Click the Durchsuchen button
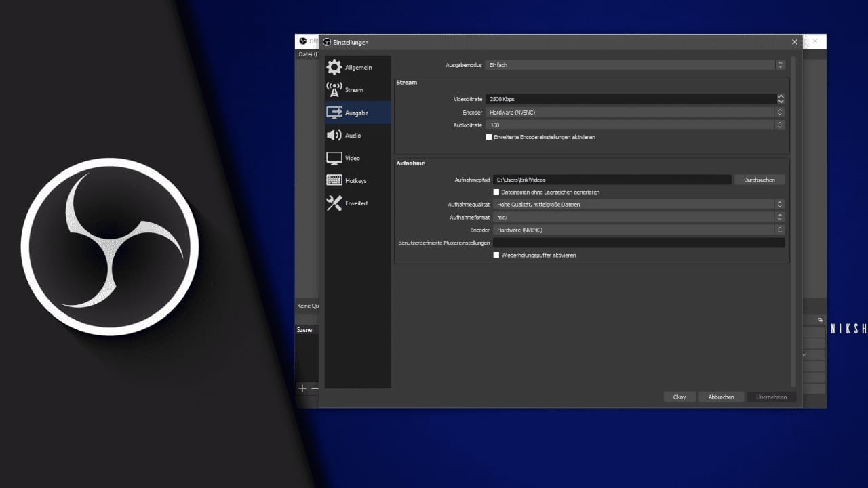 (x=759, y=180)
